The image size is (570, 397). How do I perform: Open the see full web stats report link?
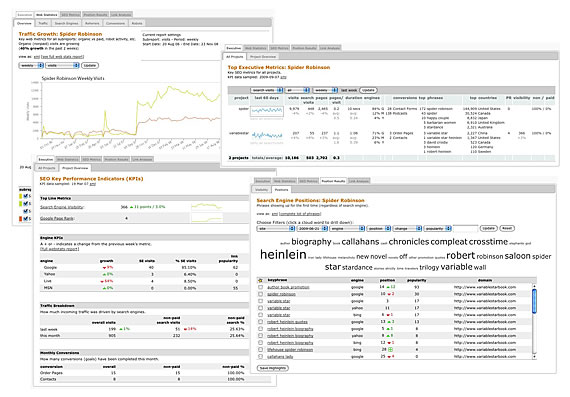pyautogui.click(x=63, y=57)
